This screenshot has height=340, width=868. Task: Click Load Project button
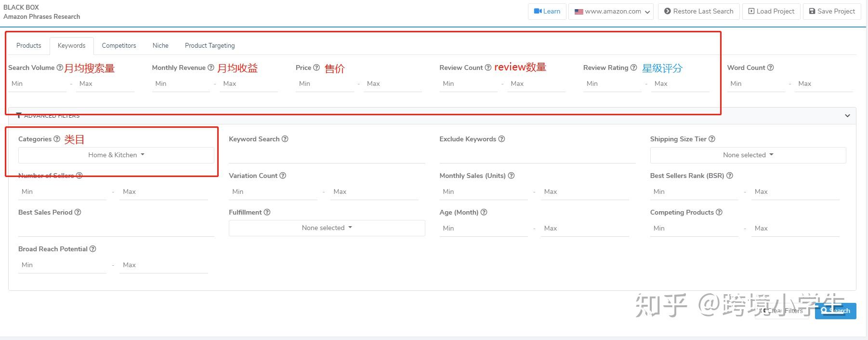pyautogui.click(x=771, y=12)
